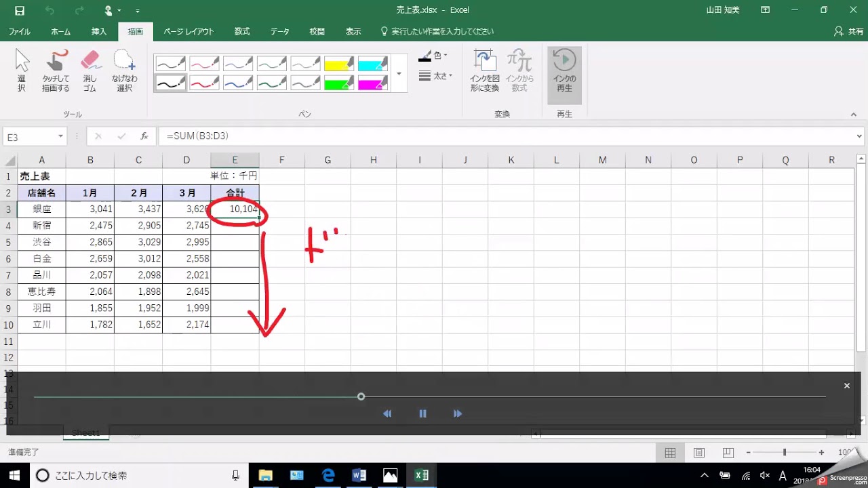Choose the green highlighter pen
Image resolution: width=868 pixels, height=488 pixels.
(340, 83)
